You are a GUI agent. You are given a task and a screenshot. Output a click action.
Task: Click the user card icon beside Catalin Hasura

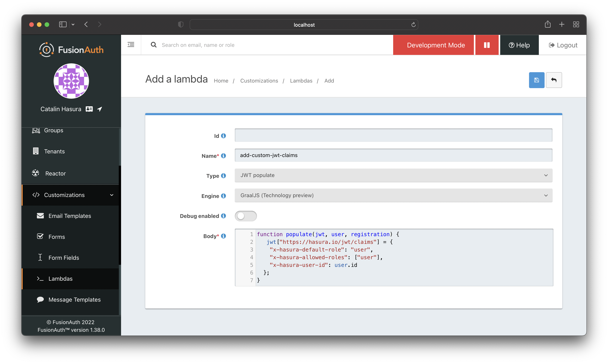[x=89, y=109]
